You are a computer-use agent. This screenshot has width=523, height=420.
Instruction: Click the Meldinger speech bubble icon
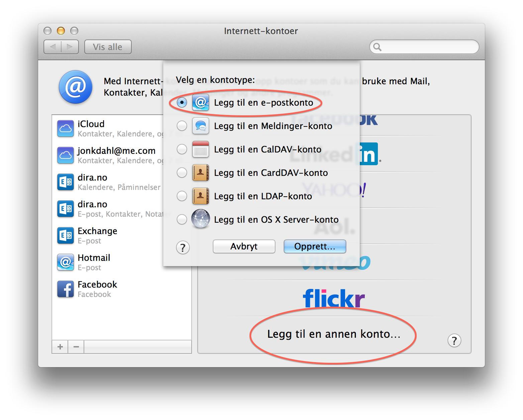pyautogui.click(x=201, y=126)
